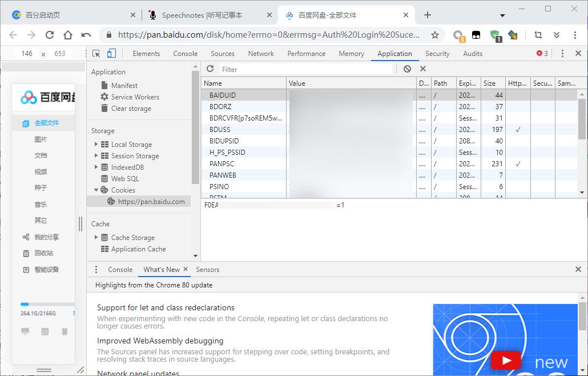Open the 回收站 recycle bin from the sidebar
The height and width of the screenshot is (376, 588).
[44, 253]
